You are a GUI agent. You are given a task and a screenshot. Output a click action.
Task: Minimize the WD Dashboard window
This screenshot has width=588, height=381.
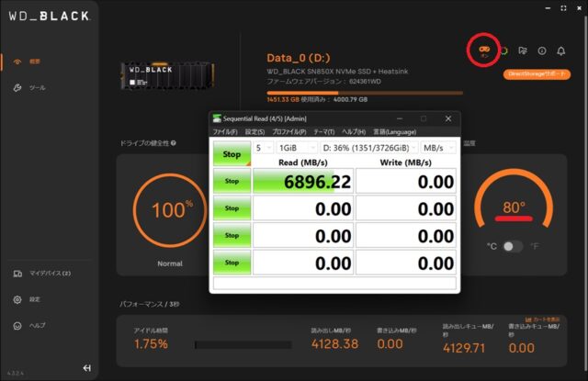point(548,8)
